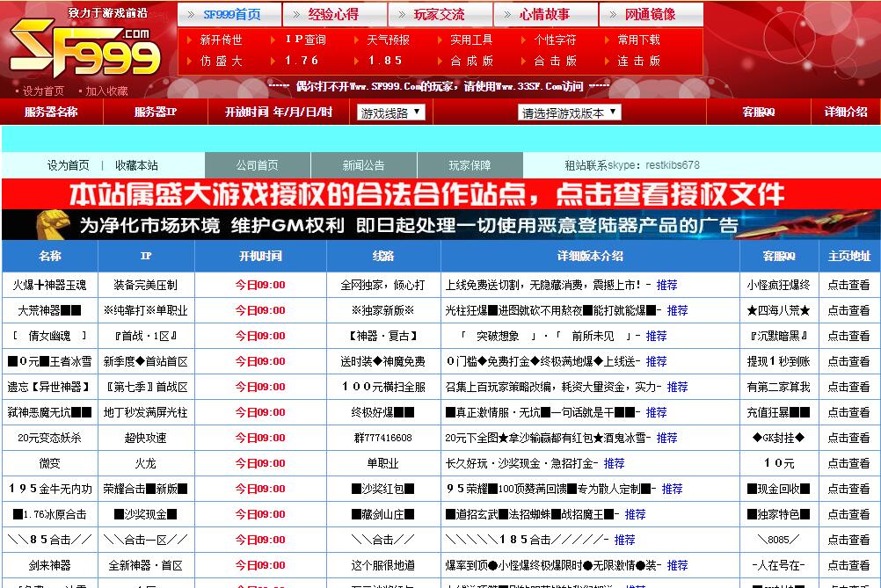Click the red 授权文件 banner
This screenshot has height=588, width=881.
click(x=441, y=193)
